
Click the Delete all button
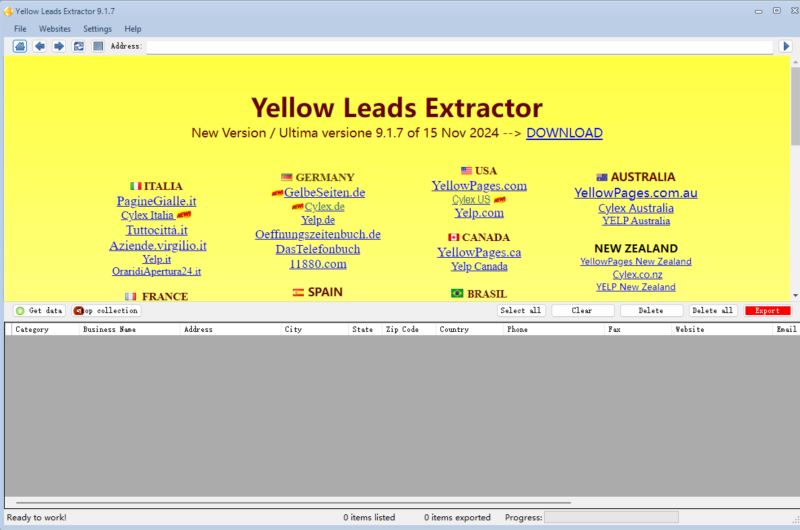point(713,310)
